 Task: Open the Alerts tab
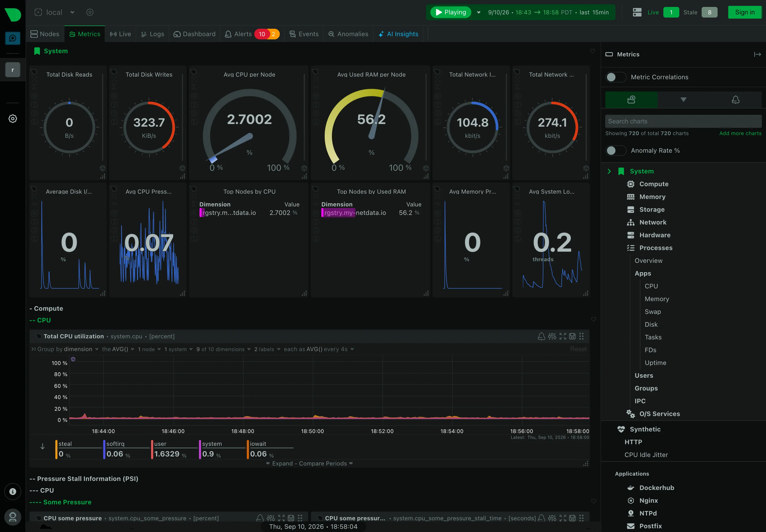pos(252,34)
